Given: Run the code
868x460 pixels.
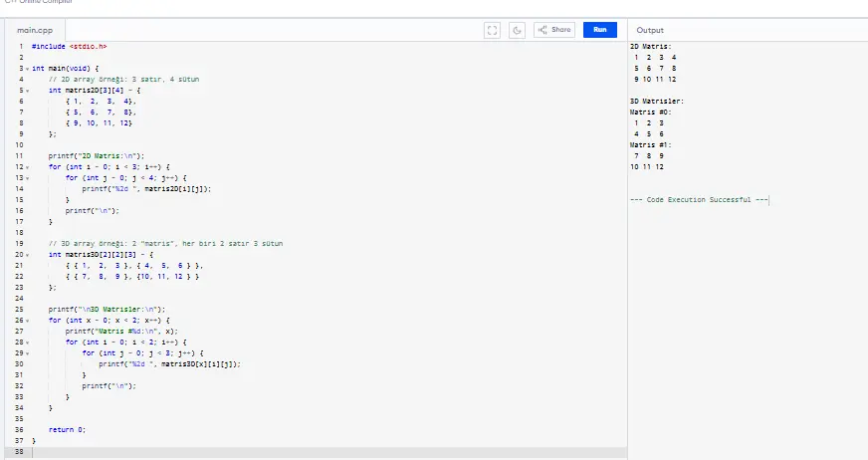Looking at the screenshot, I should pos(599,30).
